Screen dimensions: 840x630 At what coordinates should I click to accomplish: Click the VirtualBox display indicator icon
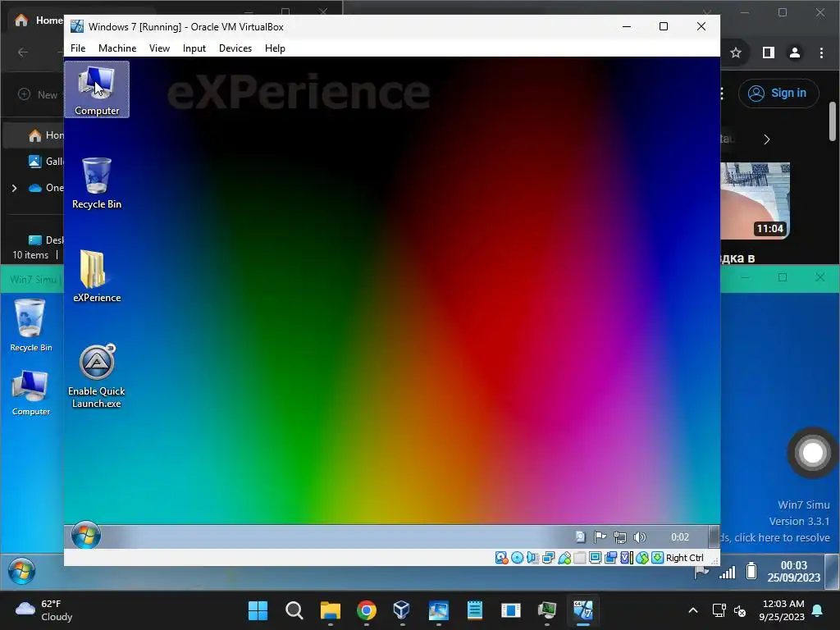click(596, 558)
